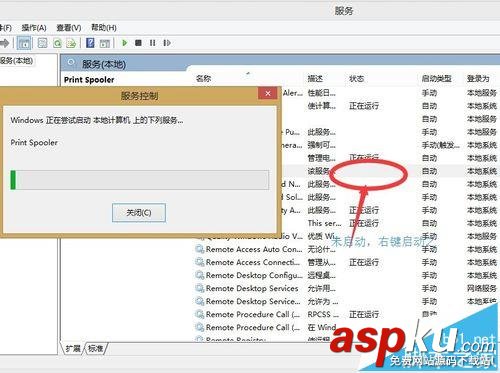Click the 服务(本地) panel header icon
The height and width of the screenshot is (373, 500).
pyautogui.click(x=71, y=62)
